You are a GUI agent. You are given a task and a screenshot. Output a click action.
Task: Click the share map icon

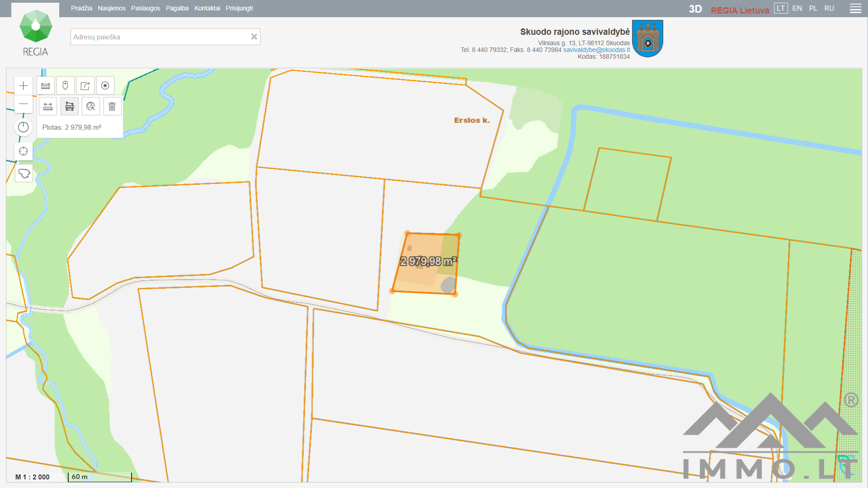85,86
